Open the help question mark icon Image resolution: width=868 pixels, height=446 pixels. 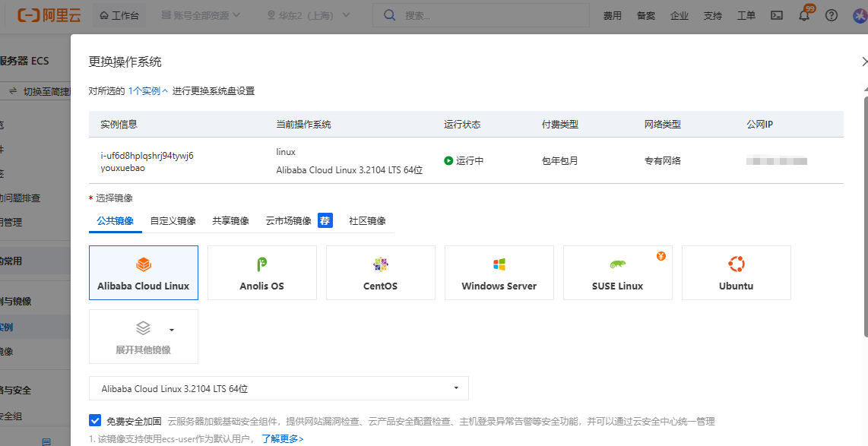(831, 14)
